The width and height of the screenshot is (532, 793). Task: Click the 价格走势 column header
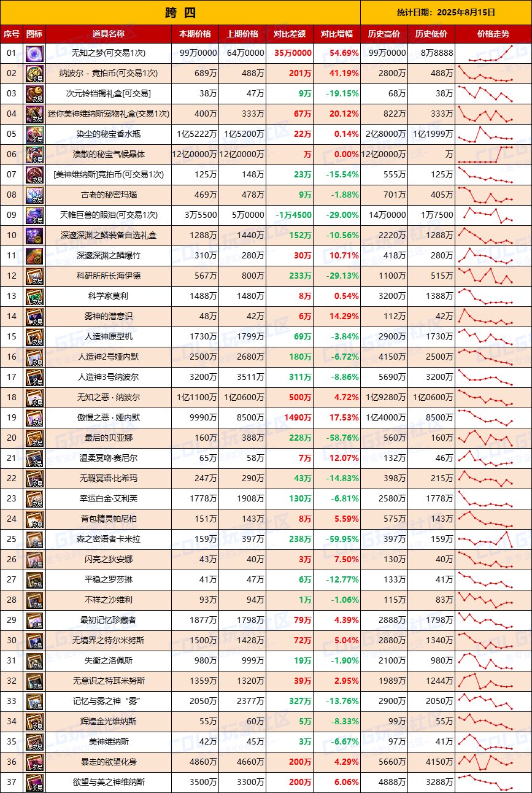pos(493,34)
